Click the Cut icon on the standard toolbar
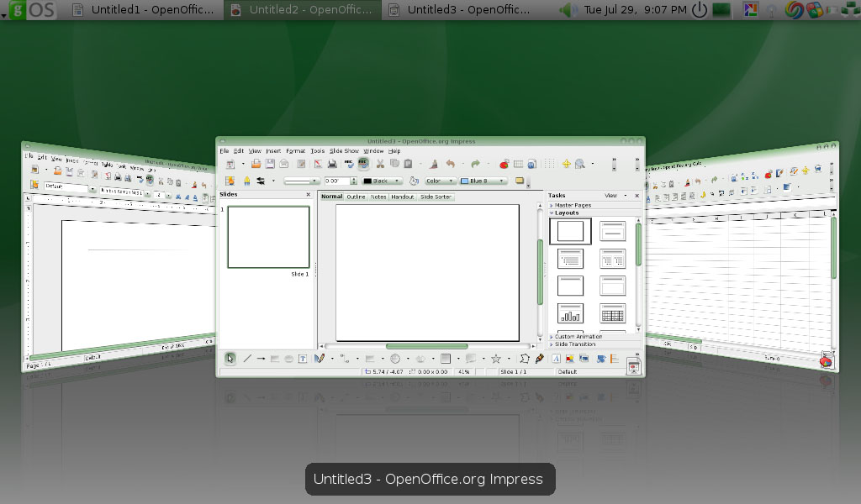The image size is (861, 504). (x=380, y=164)
